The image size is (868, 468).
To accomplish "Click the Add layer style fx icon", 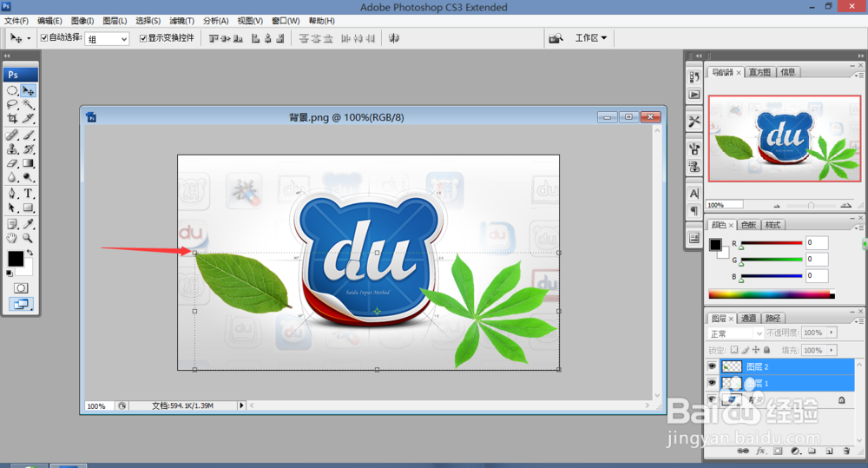I will (x=760, y=451).
